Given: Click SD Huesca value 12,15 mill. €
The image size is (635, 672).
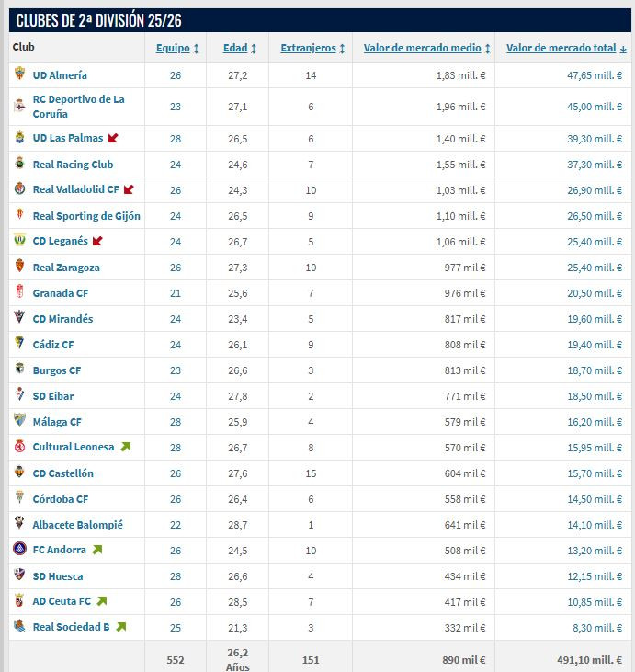Looking at the screenshot, I should pyautogui.click(x=595, y=576).
